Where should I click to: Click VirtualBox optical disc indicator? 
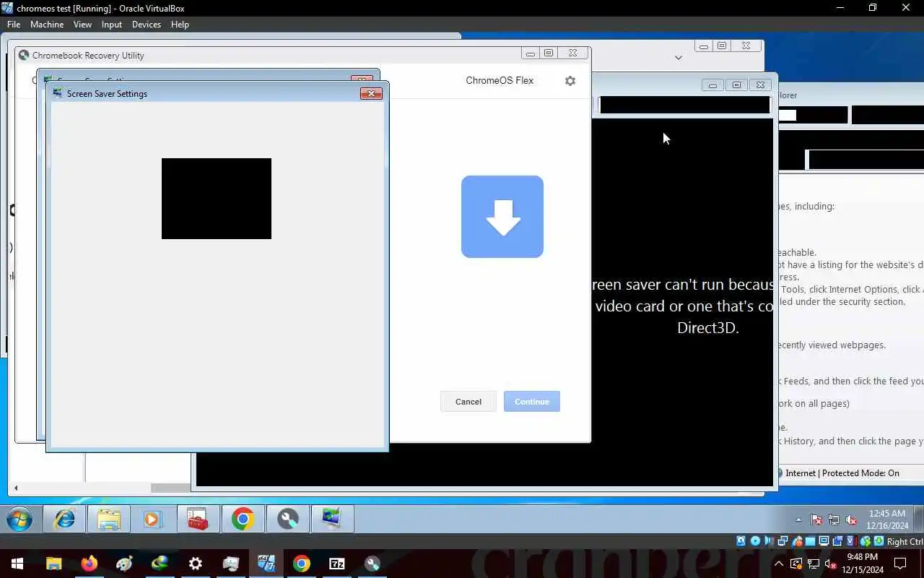click(x=755, y=541)
